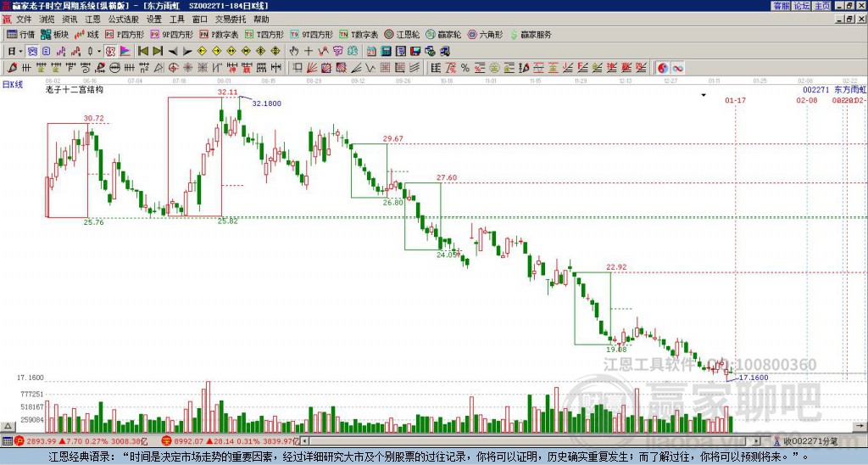Click the small black dropdown triangle on chart
Screen dimensions: 868x465
pos(704,95)
